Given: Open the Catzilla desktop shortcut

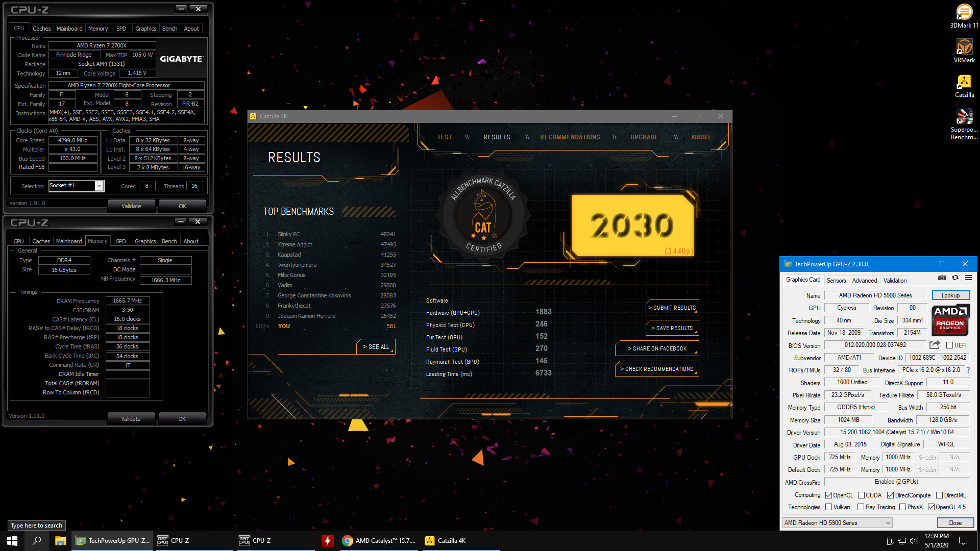Looking at the screenshot, I should click(x=964, y=86).
